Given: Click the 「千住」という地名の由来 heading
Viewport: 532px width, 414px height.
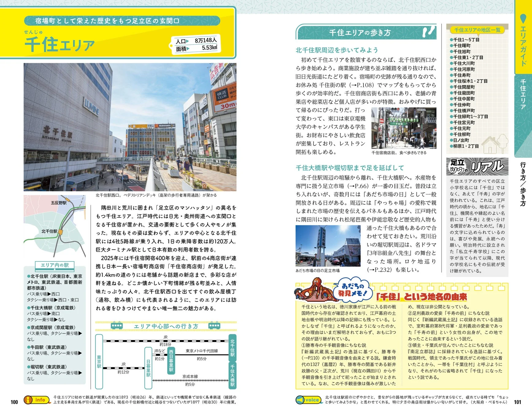Looking at the screenshot, I should (x=421, y=297).
